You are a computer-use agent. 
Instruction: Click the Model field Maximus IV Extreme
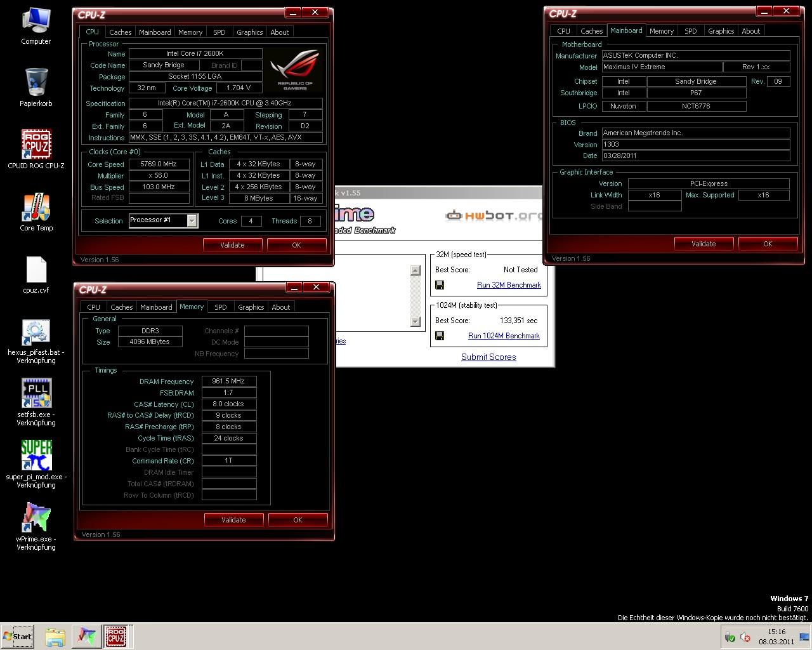pos(662,67)
